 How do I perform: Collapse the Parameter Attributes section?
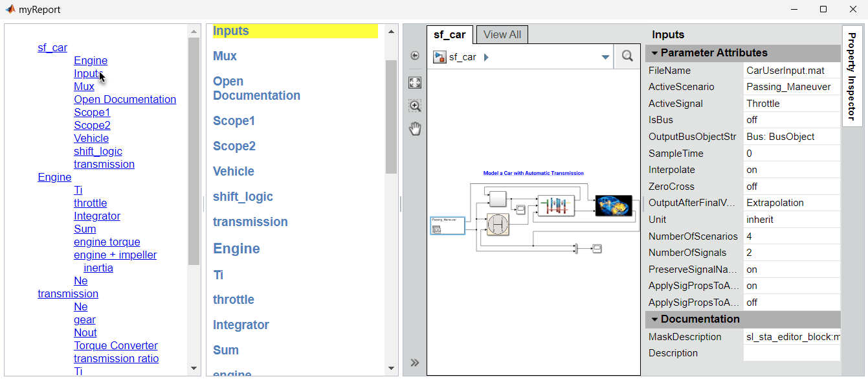coord(654,53)
